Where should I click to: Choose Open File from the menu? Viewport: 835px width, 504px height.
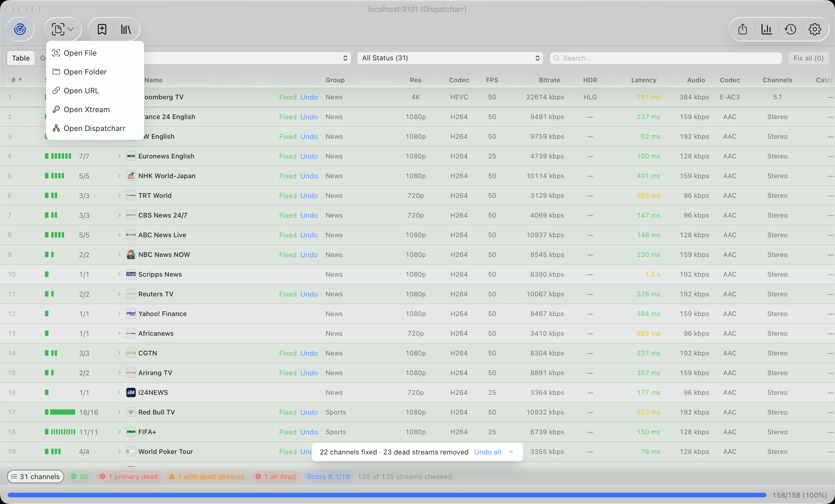click(x=95, y=53)
